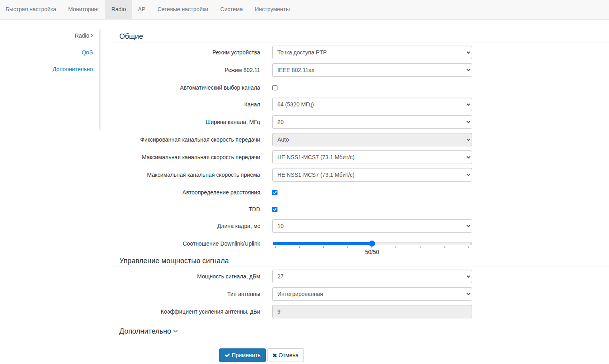
Task: Click the Отмена cancel button
Action: pos(285,355)
